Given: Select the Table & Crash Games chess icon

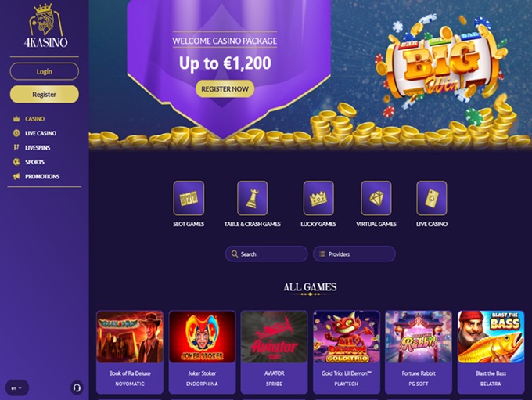Looking at the screenshot, I should click(253, 198).
